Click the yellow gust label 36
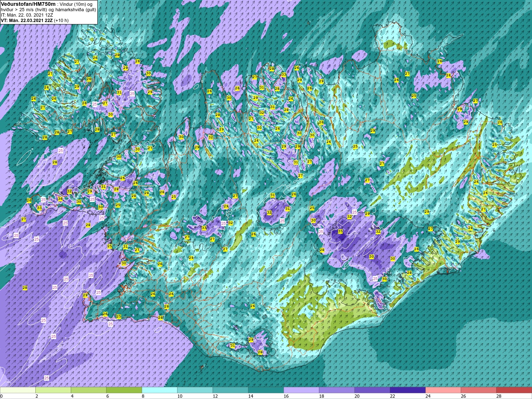The height and width of the screenshot is (399, 532). (60, 199)
